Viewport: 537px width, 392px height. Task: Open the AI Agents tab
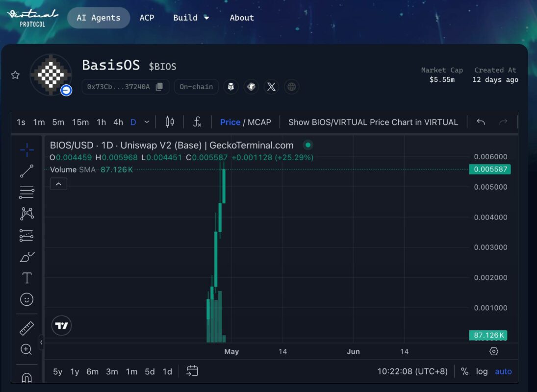99,18
